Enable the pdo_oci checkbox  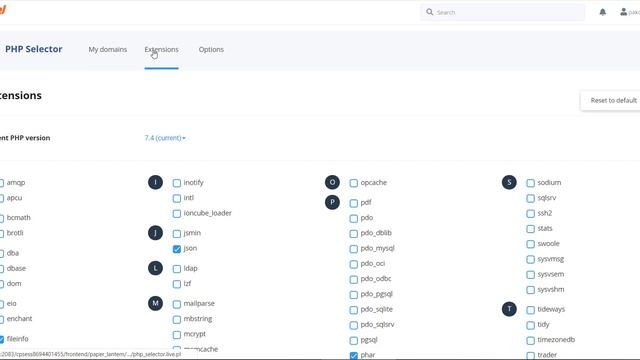(353, 264)
